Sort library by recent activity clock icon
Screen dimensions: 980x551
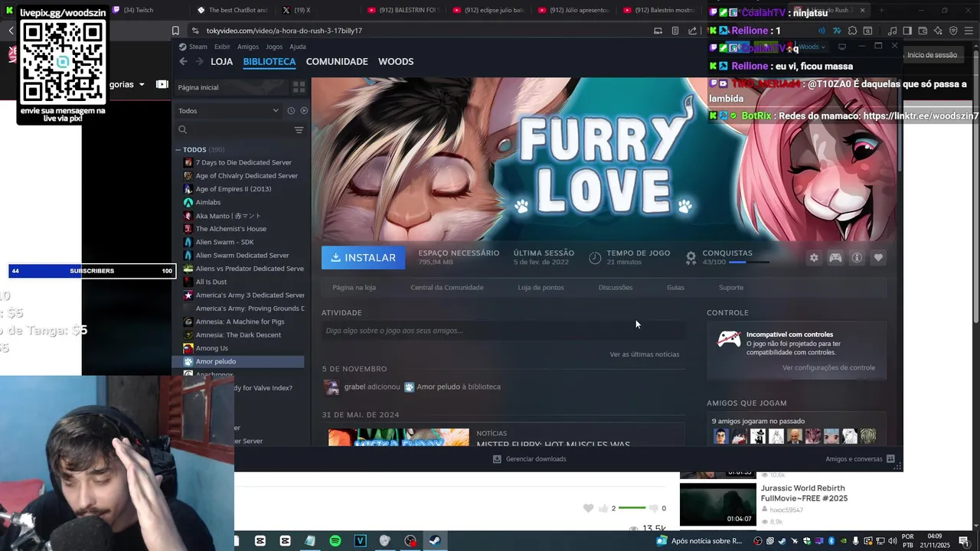(291, 111)
